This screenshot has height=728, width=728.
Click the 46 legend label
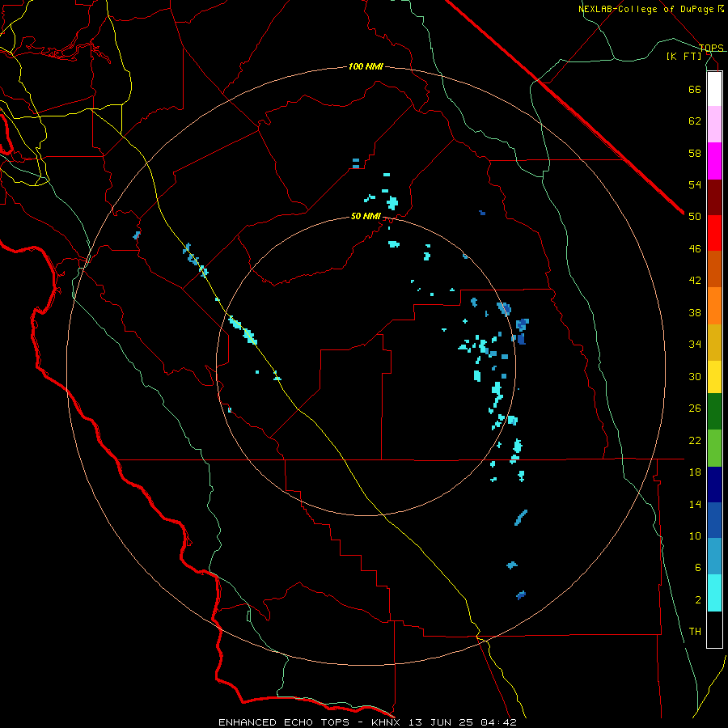click(x=695, y=249)
